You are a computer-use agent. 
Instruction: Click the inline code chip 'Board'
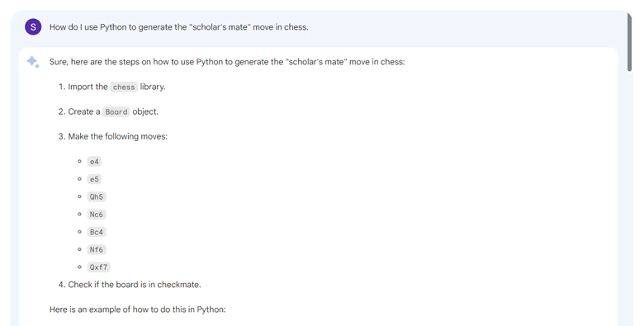[x=116, y=111]
